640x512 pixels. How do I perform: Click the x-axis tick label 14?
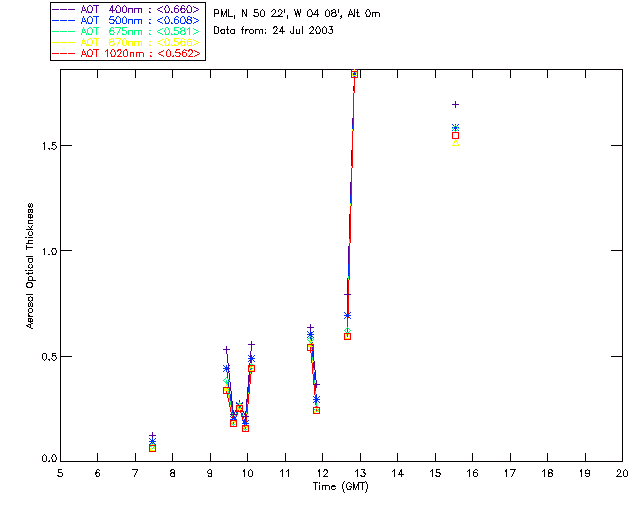(x=398, y=473)
